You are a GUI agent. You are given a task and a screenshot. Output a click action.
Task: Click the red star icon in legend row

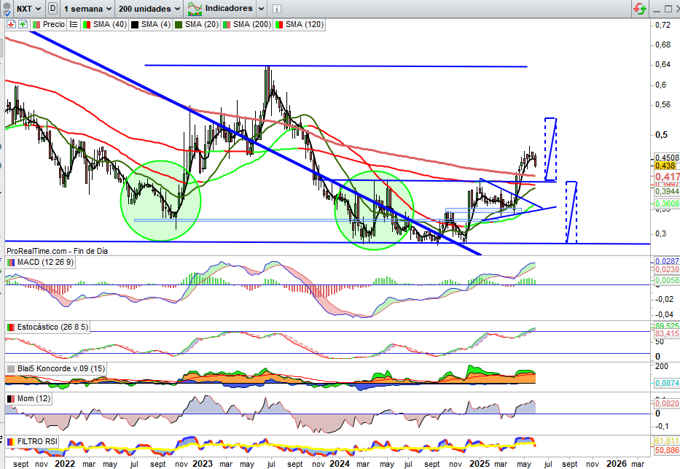11,25
